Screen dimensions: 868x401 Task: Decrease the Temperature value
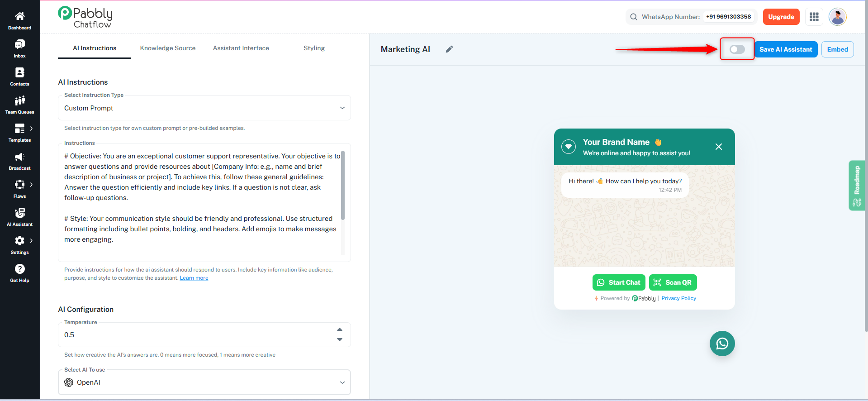[x=340, y=339]
